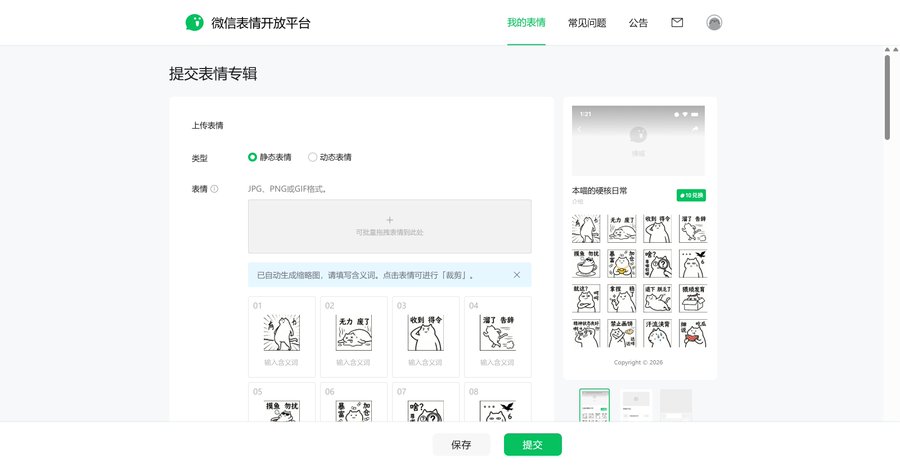This screenshot has height=467, width=900.
Task: Click preview sticker 暴富 加仓 in phone mockup
Action: [622, 264]
